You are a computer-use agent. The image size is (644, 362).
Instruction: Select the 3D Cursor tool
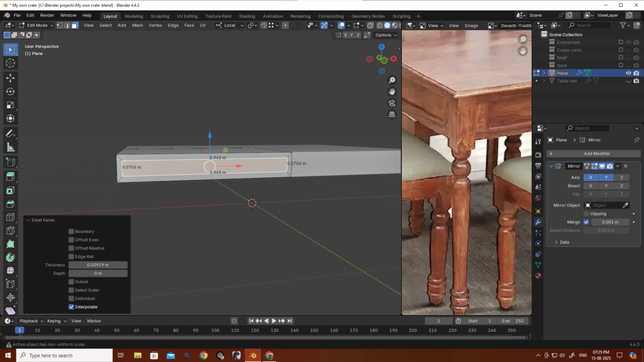pos(10,63)
